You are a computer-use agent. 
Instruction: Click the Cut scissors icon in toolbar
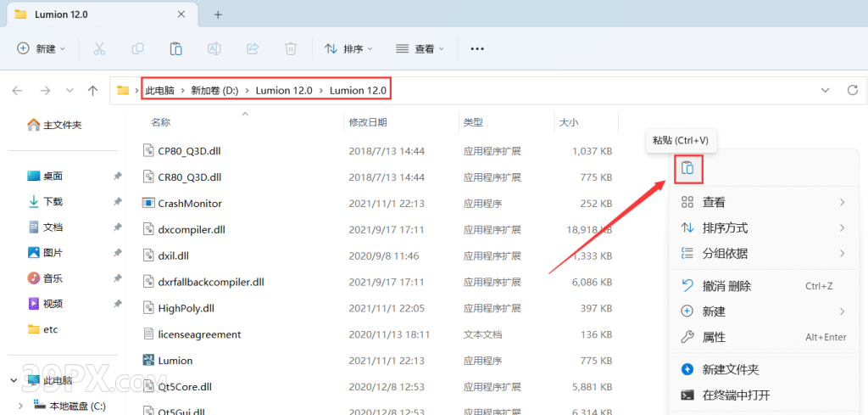tap(99, 48)
